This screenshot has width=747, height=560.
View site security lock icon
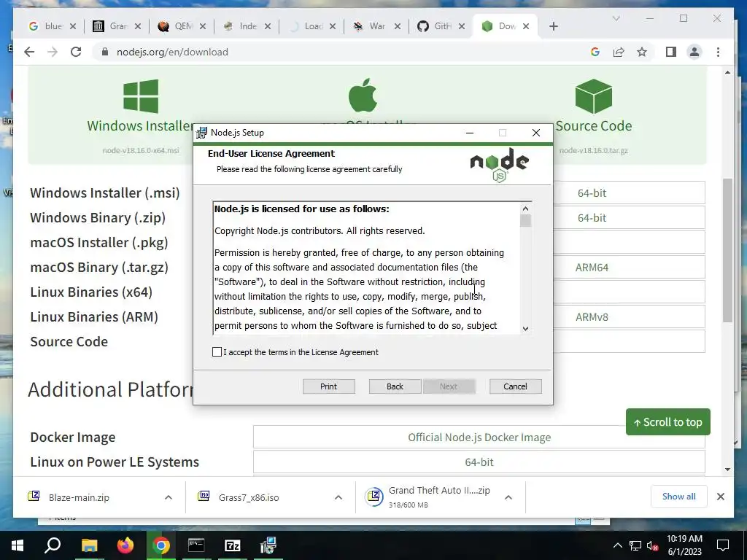105,52
